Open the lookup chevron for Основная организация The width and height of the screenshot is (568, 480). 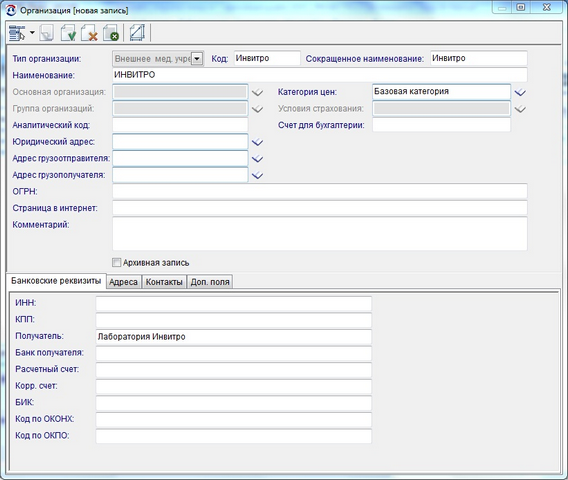(x=257, y=92)
